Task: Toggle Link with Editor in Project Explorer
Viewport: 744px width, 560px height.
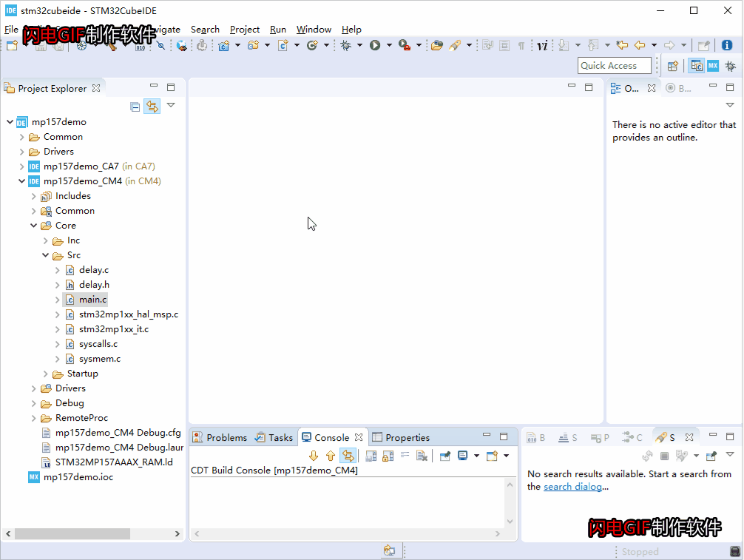Action: pos(152,107)
